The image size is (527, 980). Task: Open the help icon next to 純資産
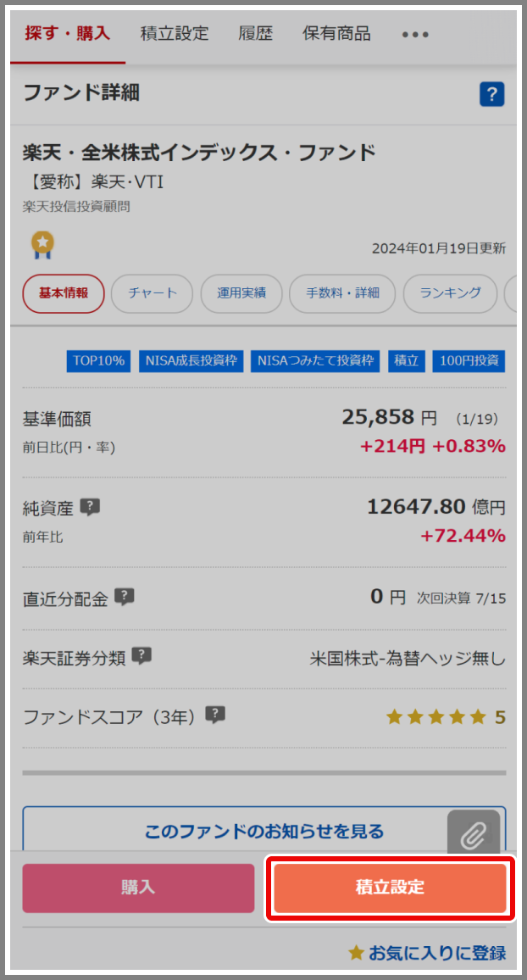tap(90, 507)
